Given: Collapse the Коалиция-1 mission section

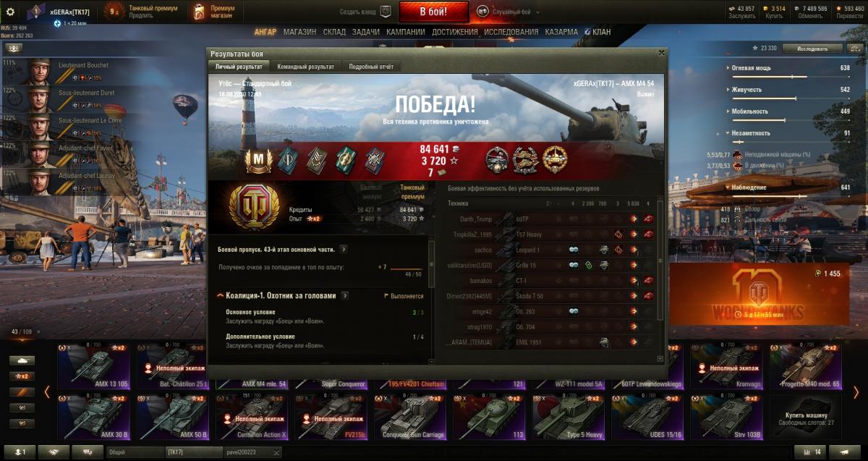Looking at the screenshot, I should coord(220,295).
